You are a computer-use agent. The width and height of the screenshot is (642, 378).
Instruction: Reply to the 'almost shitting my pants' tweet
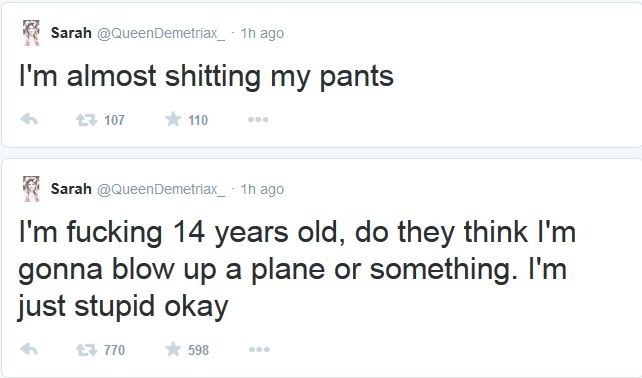point(29,120)
